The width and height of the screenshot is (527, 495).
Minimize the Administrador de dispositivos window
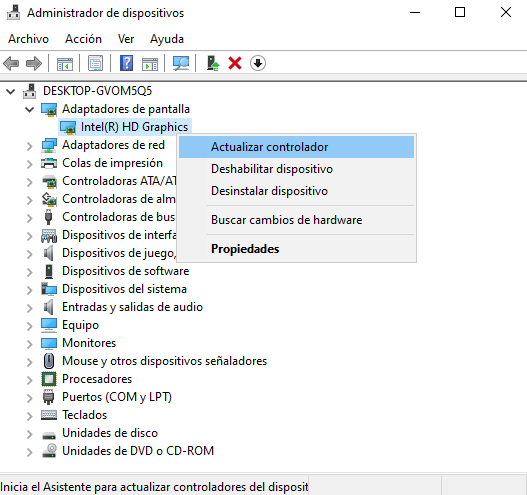[415, 13]
